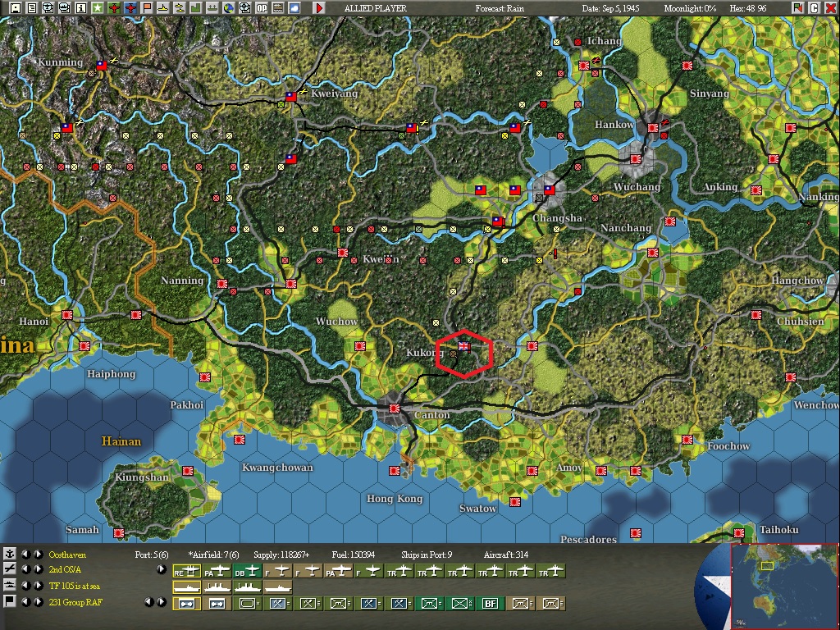Screen dimensions: 840x630
Task: Go to previous base before Oosthaven
Action: click(25, 554)
